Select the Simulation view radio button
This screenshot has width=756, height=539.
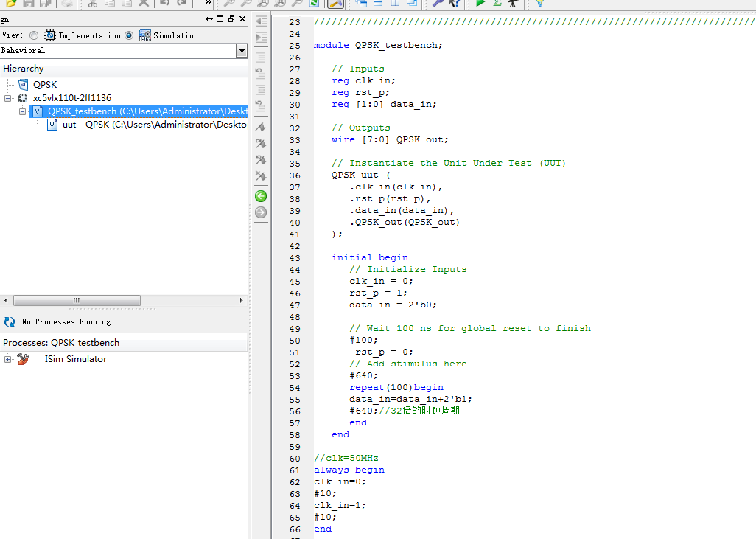[129, 35]
